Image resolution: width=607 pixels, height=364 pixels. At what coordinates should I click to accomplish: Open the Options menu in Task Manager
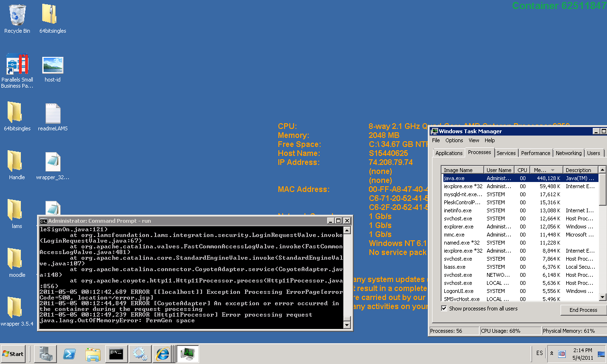pos(454,140)
